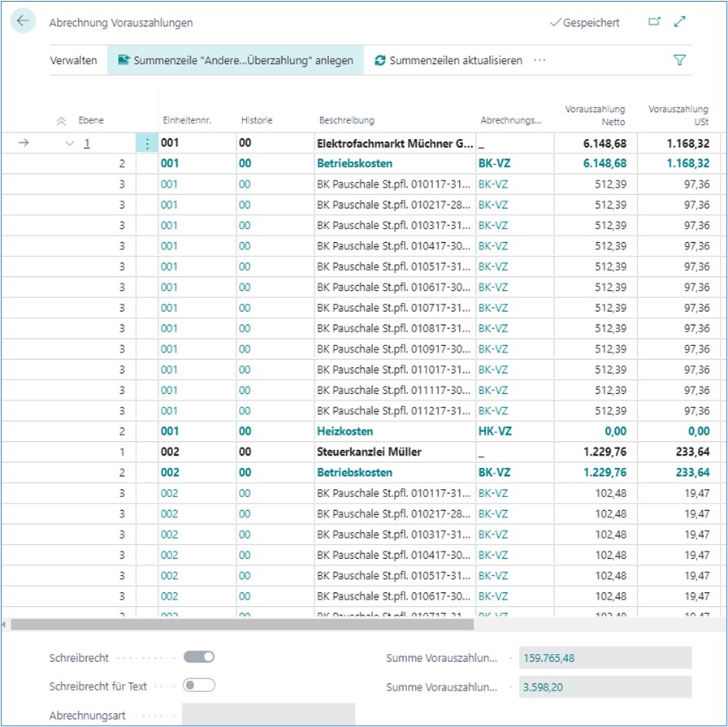This screenshot has width=728, height=727.
Task: Open the Verwalten menu
Action: pyautogui.click(x=74, y=60)
